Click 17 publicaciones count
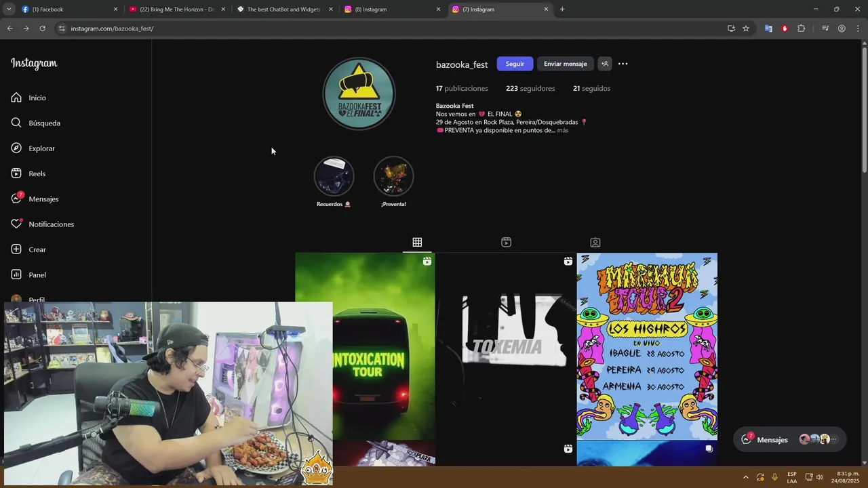The height and width of the screenshot is (488, 868). pos(462,88)
